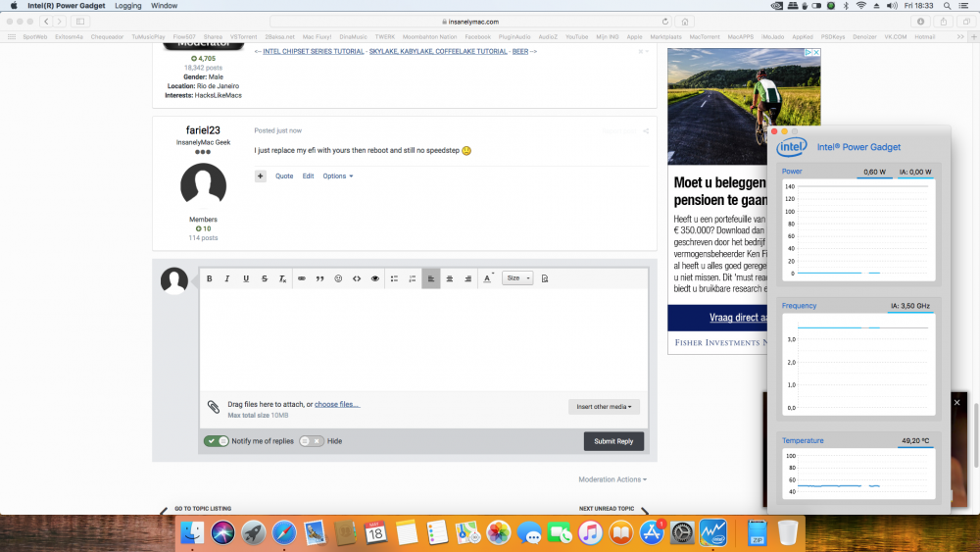The image size is (980, 552).
Task: Center-align the reply text
Action: coord(450,278)
